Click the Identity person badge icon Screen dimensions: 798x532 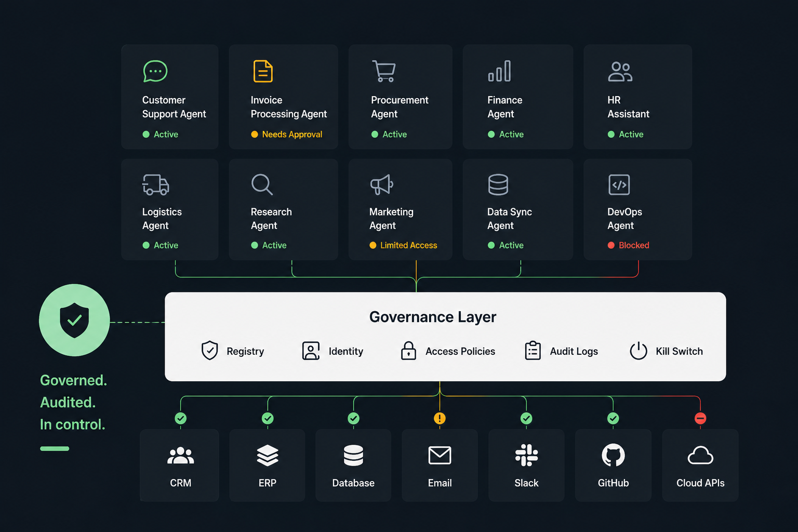[311, 351]
